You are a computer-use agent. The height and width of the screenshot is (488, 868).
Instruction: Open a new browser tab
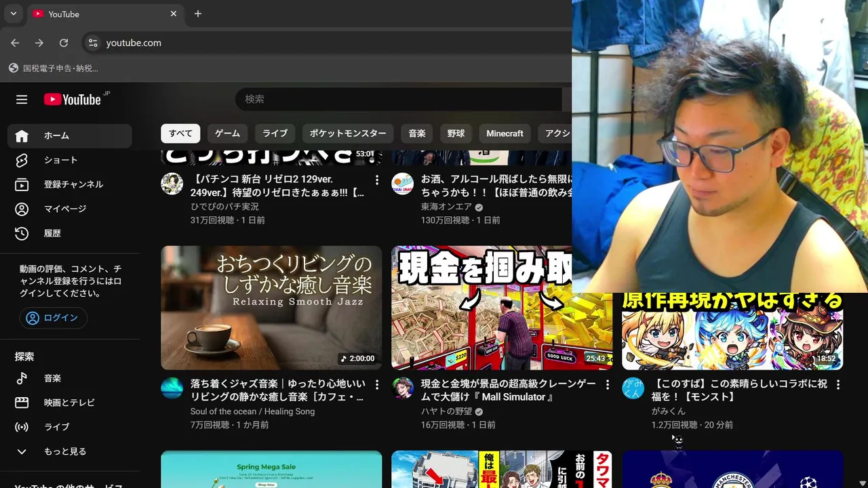click(x=198, y=14)
